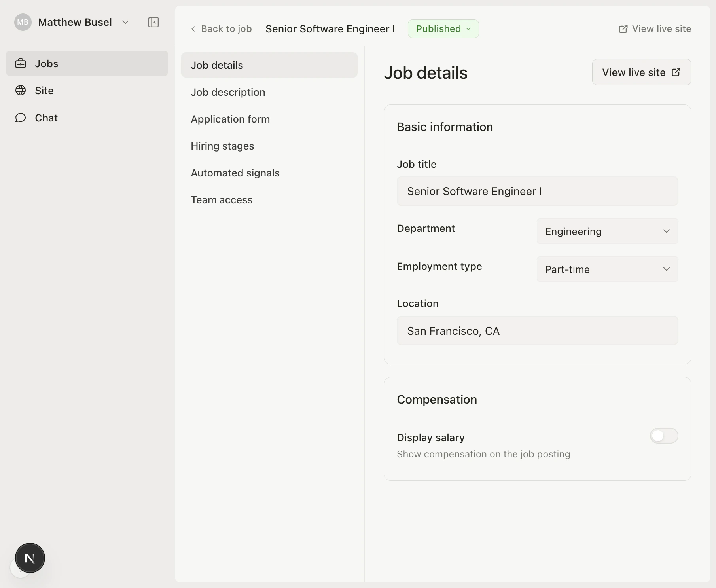Open the Site section via globe icon

(21, 91)
